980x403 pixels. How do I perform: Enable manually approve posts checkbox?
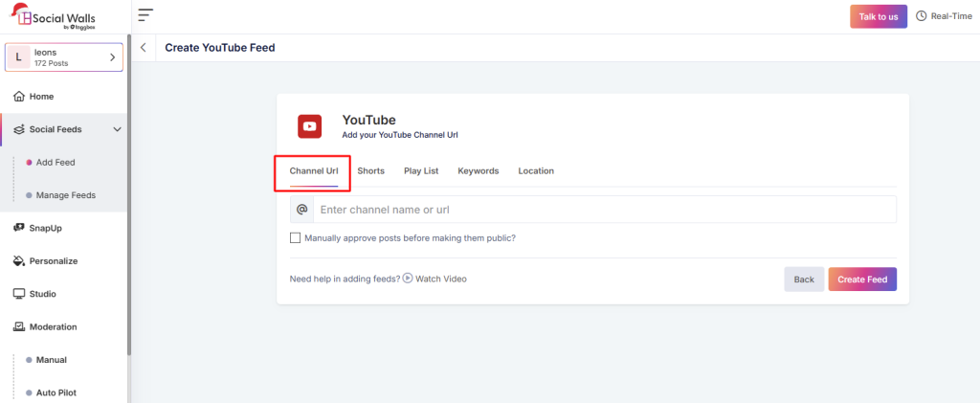click(295, 238)
